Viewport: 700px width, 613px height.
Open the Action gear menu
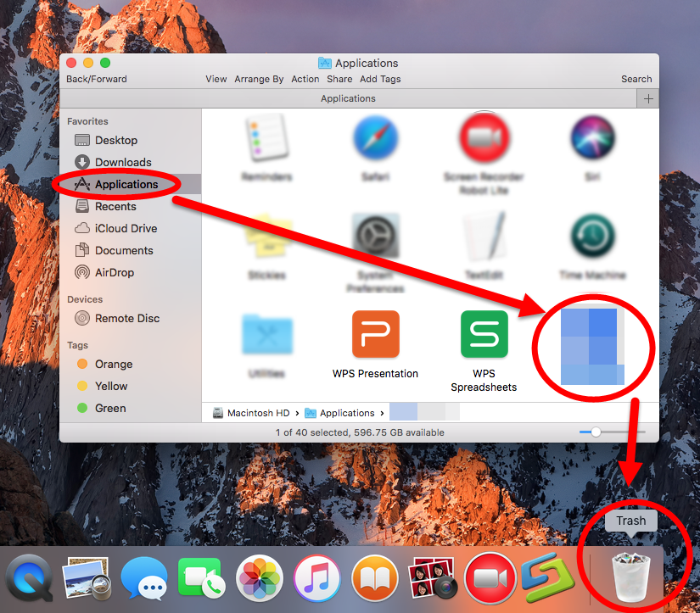[305, 79]
